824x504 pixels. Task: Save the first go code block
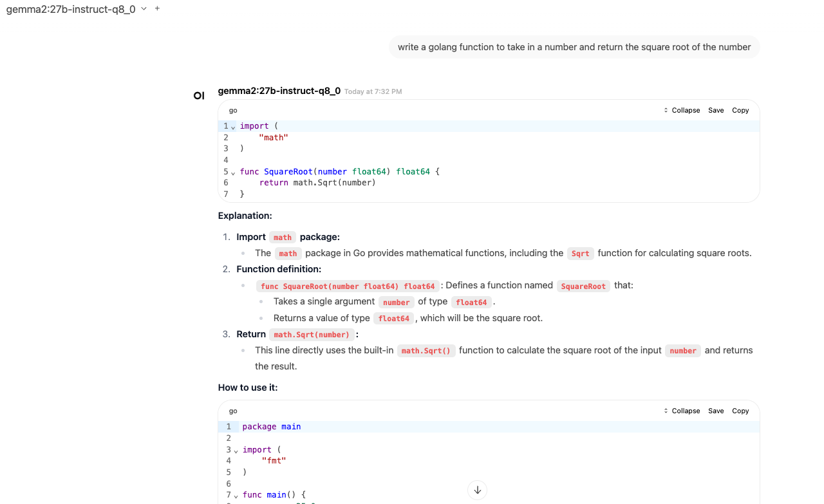tap(716, 110)
